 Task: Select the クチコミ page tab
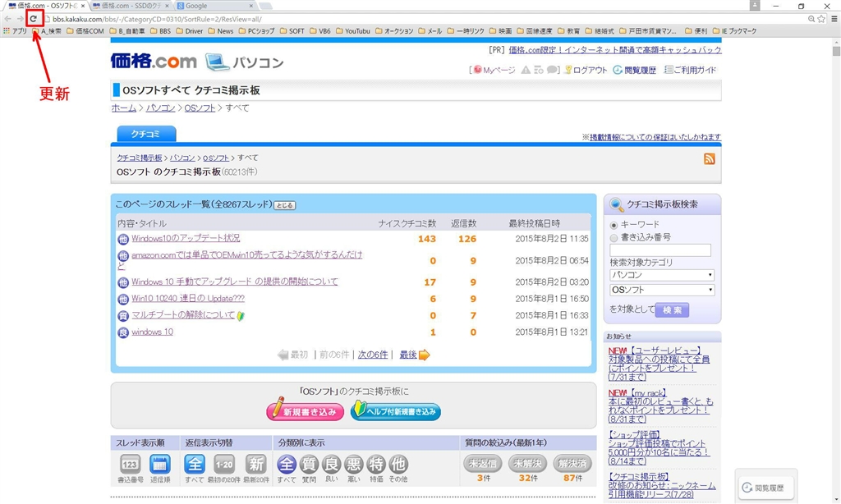(x=146, y=134)
